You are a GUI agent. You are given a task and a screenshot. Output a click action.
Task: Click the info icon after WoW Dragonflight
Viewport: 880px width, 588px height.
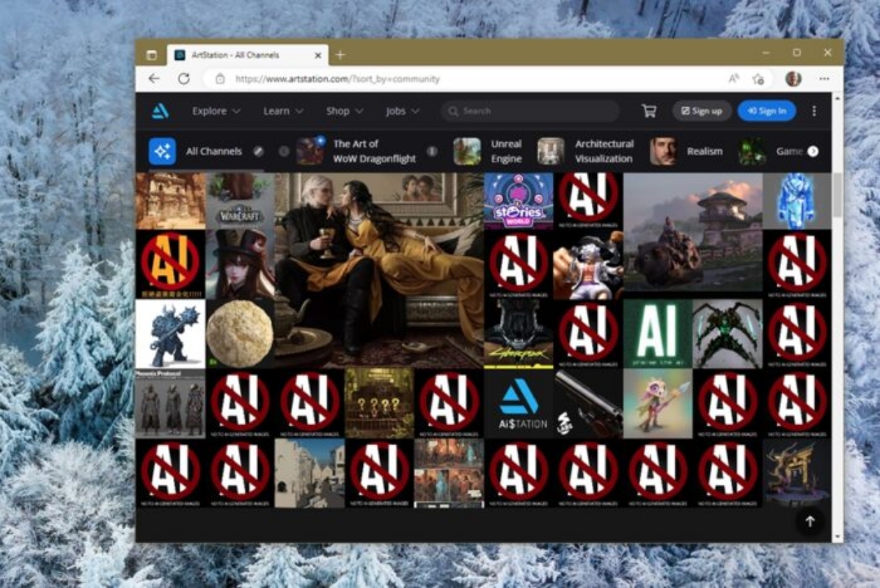tap(432, 151)
